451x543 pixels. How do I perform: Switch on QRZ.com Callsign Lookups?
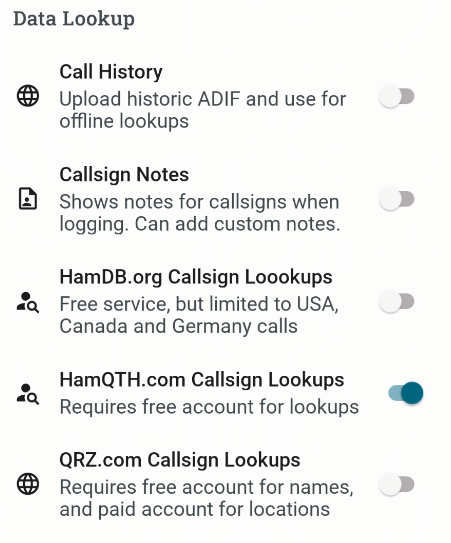click(397, 484)
